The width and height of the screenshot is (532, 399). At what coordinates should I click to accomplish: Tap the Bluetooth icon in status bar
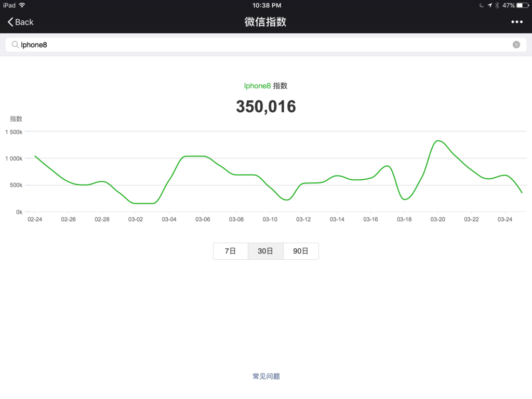pyautogui.click(x=497, y=5)
